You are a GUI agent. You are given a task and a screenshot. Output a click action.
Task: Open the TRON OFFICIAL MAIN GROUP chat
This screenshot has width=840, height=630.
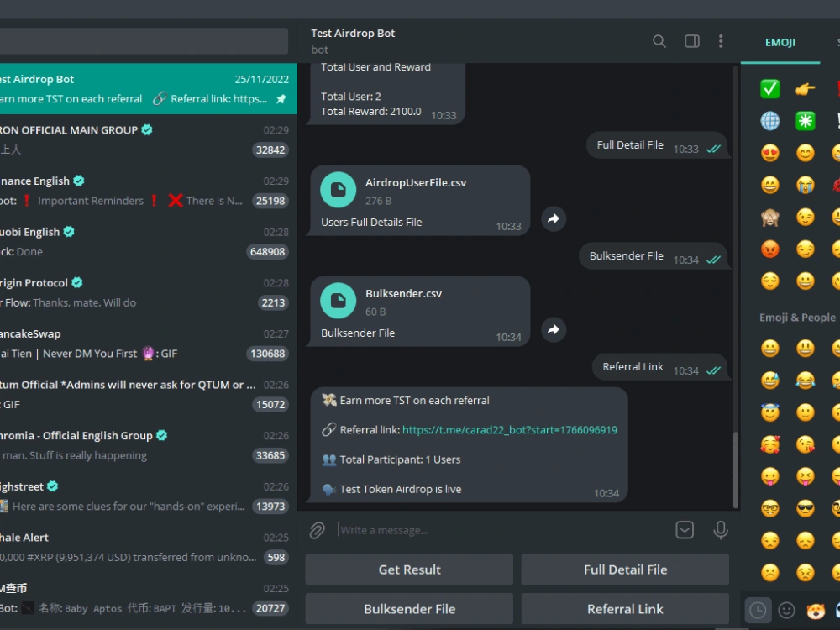149,139
